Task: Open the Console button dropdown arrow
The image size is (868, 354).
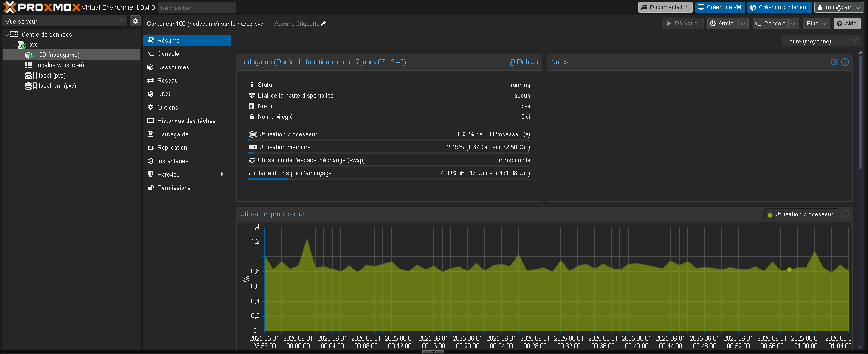Action: point(793,24)
